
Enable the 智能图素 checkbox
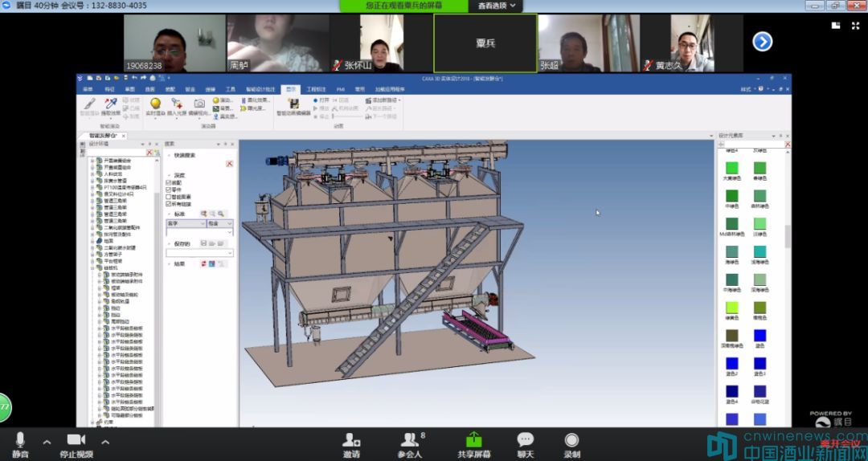click(x=169, y=197)
